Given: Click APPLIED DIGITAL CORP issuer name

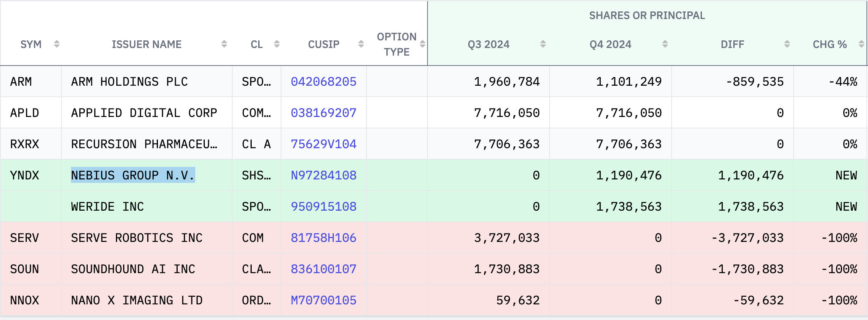Looking at the screenshot, I should 144,113.
